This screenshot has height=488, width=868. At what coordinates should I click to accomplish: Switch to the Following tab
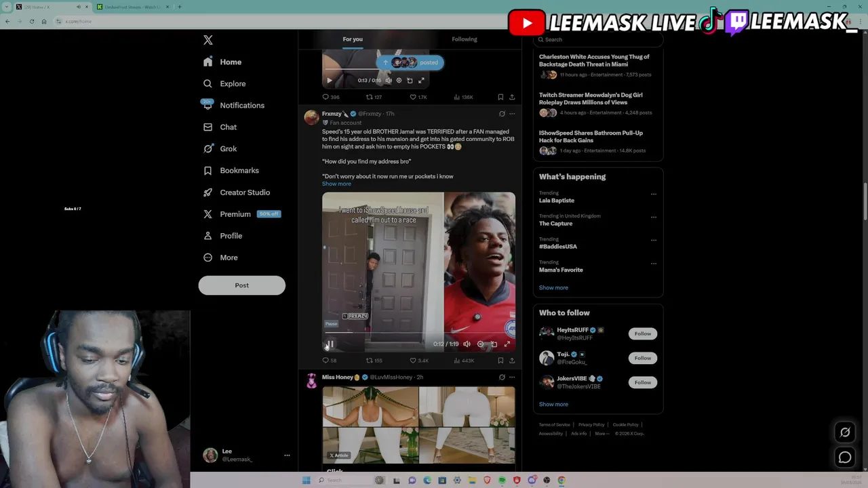pyautogui.click(x=465, y=39)
